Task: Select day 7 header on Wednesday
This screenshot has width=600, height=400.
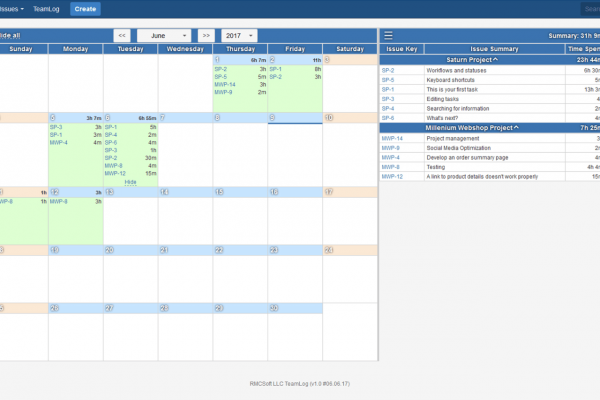Action: (x=185, y=118)
